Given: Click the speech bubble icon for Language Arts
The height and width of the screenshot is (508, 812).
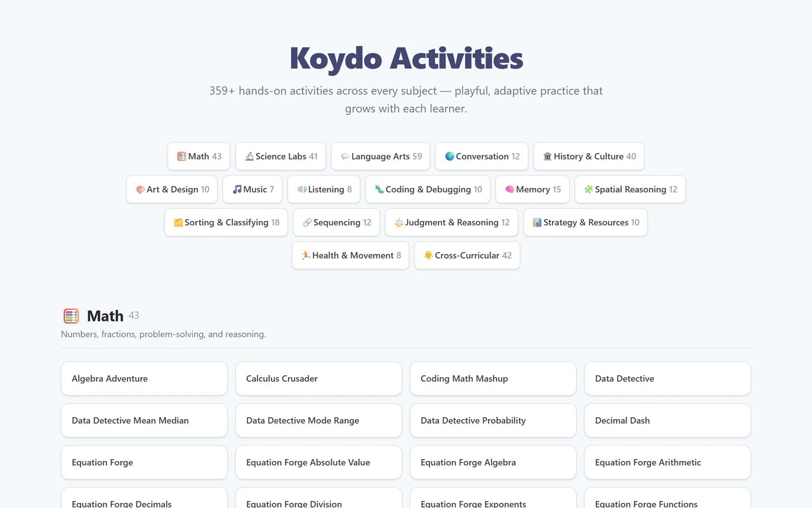Looking at the screenshot, I should [x=345, y=156].
